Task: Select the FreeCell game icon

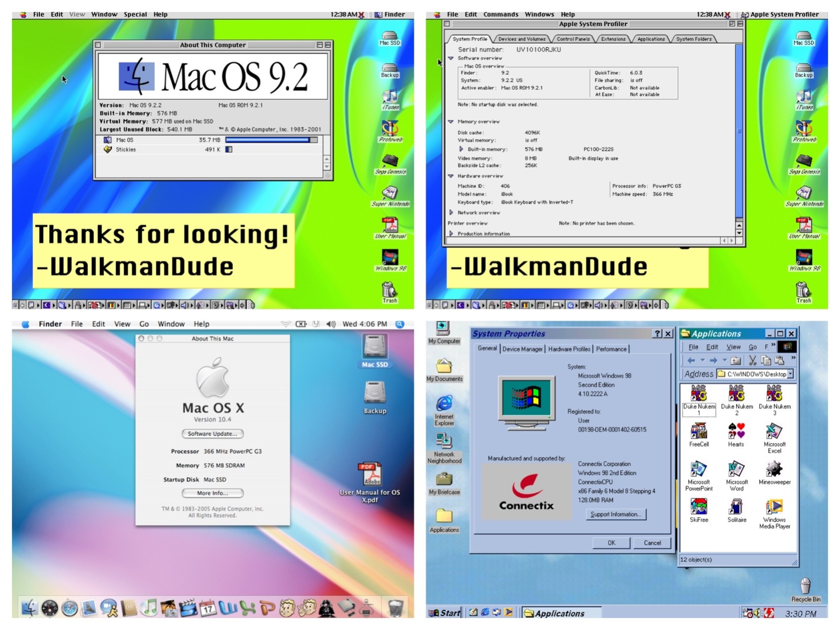Action: click(698, 432)
